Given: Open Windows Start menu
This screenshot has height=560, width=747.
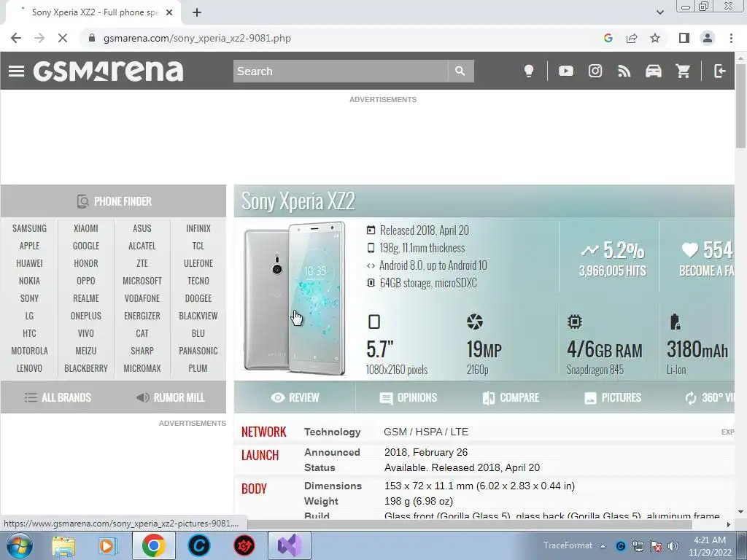Looking at the screenshot, I should point(19,545).
